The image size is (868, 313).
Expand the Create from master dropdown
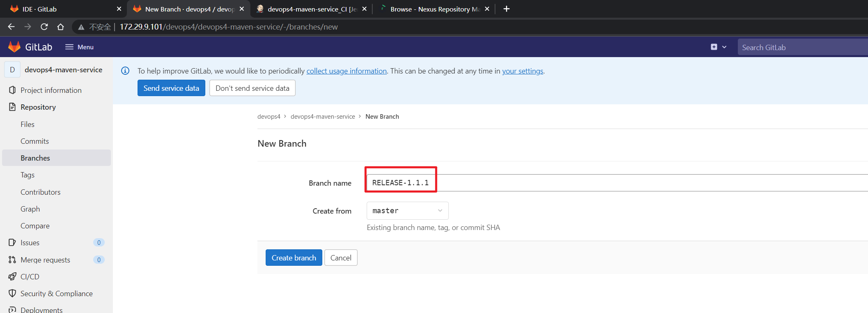pos(407,211)
